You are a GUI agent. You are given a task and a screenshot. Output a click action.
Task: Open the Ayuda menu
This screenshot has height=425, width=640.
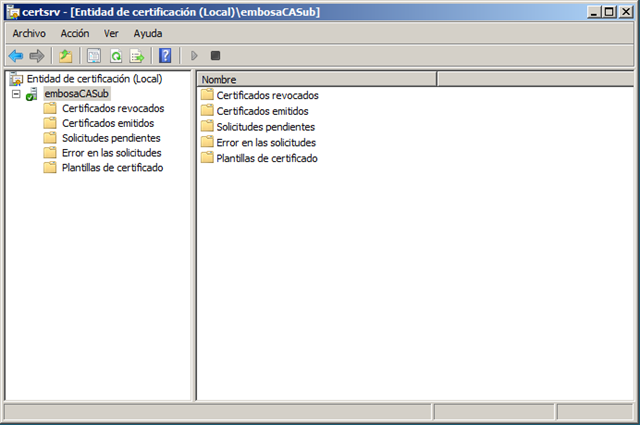click(148, 33)
